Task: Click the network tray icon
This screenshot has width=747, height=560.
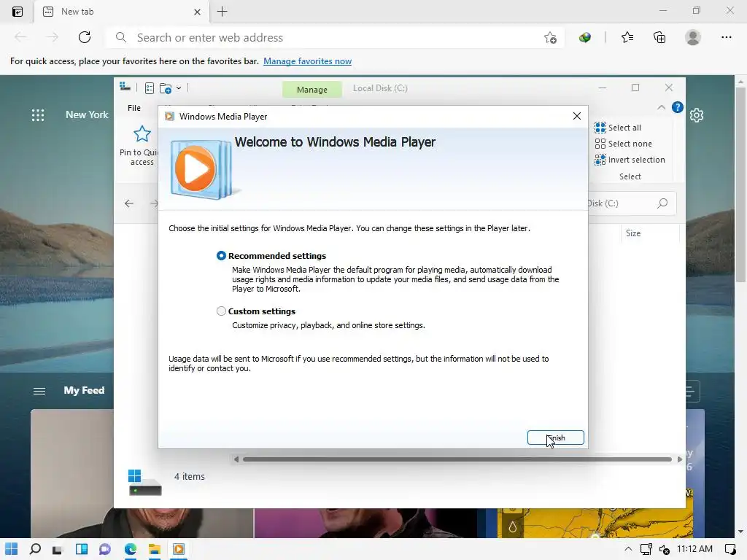Action: pos(646,550)
